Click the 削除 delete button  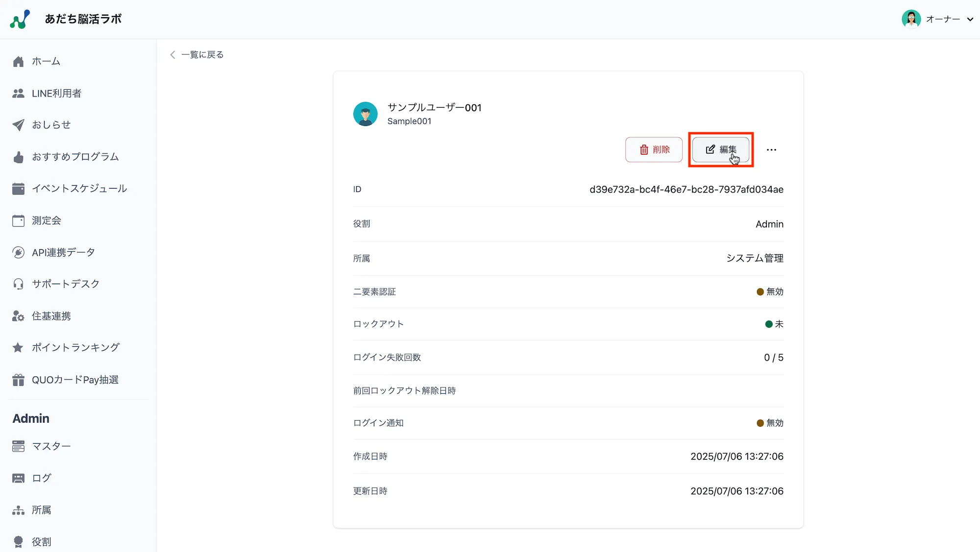(654, 149)
